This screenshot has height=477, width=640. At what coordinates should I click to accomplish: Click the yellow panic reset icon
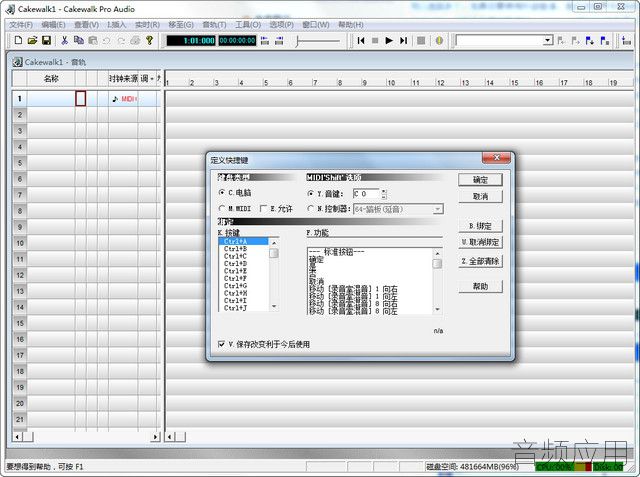click(439, 40)
